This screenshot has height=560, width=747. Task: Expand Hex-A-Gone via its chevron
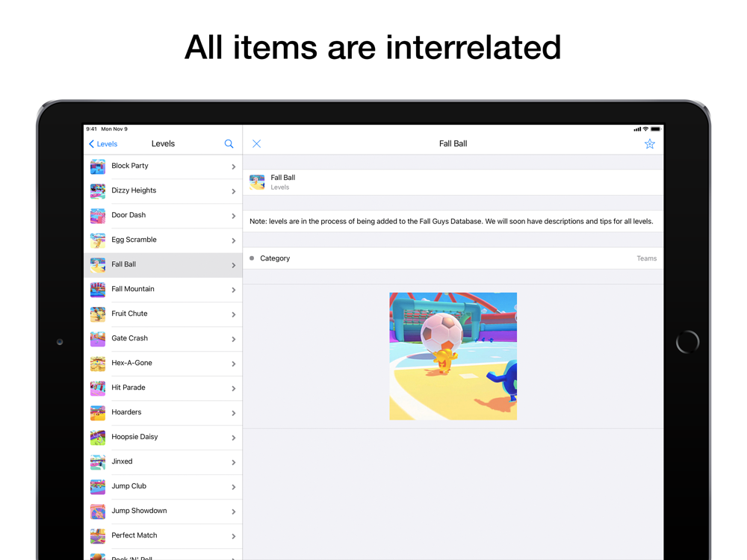pyautogui.click(x=233, y=364)
